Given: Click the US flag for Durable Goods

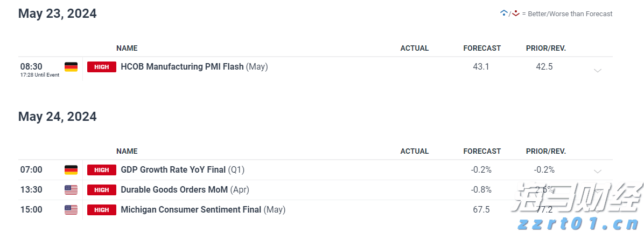Looking at the screenshot, I should 71,190.
